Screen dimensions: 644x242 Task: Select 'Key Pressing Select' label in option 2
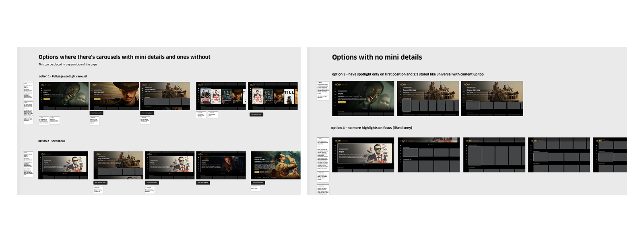coord(258,183)
